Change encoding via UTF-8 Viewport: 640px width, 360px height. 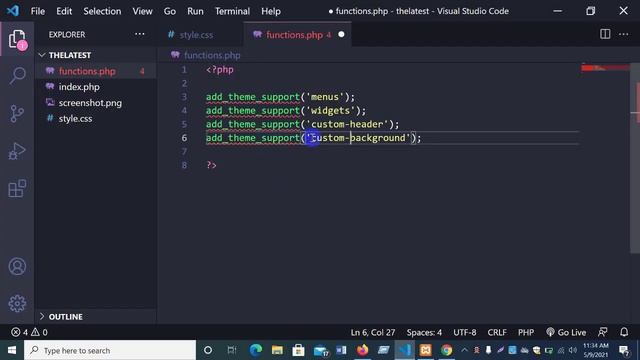pos(464,332)
